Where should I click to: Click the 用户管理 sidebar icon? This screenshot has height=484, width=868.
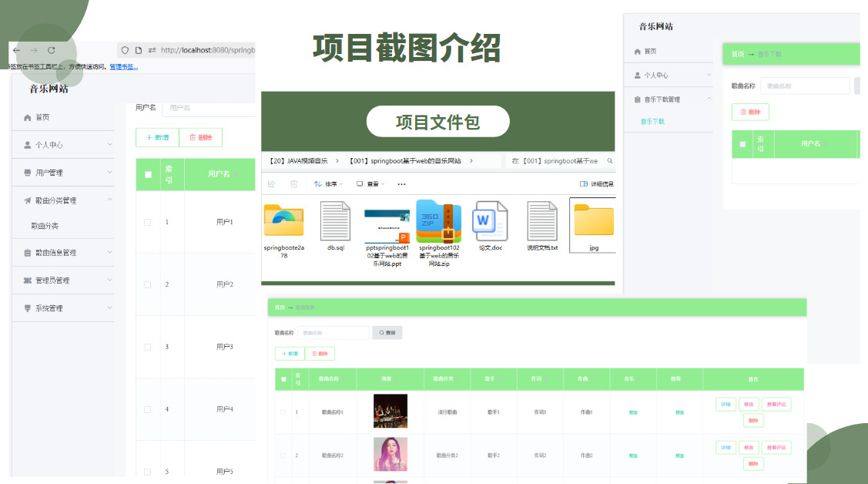pos(27,173)
